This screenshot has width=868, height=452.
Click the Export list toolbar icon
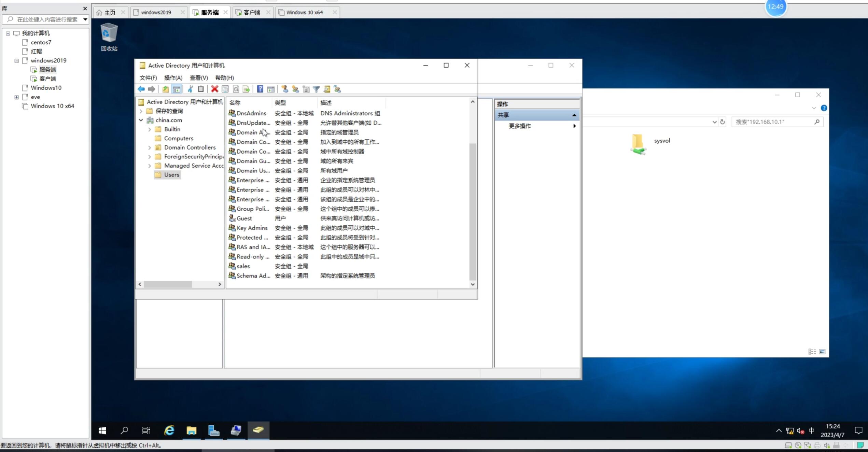[x=246, y=89]
